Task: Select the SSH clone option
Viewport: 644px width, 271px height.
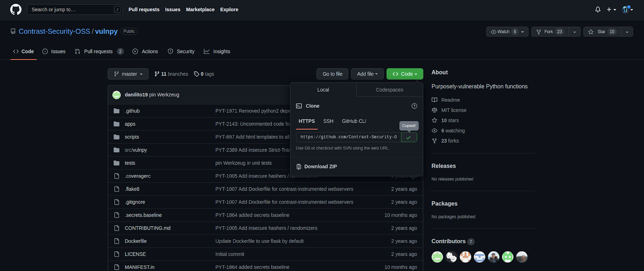Action: click(328, 121)
